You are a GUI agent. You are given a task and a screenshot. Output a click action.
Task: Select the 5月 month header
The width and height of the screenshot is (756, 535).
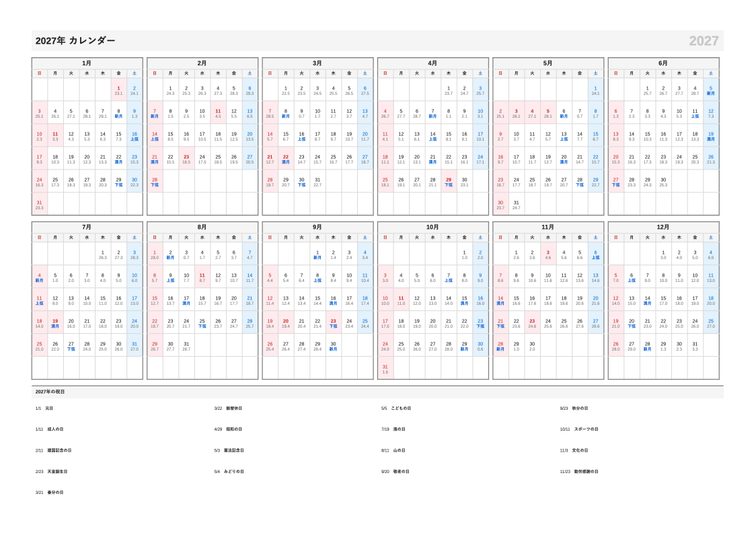click(x=547, y=63)
